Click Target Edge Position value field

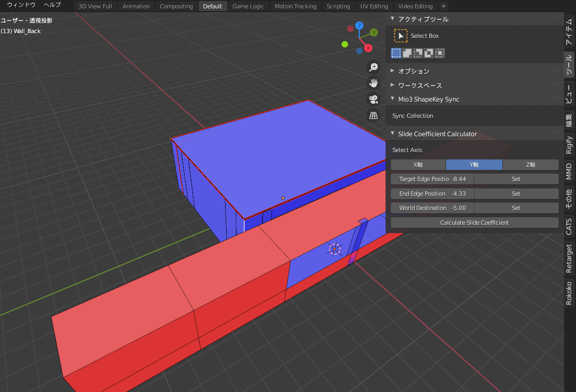(432, 179)
